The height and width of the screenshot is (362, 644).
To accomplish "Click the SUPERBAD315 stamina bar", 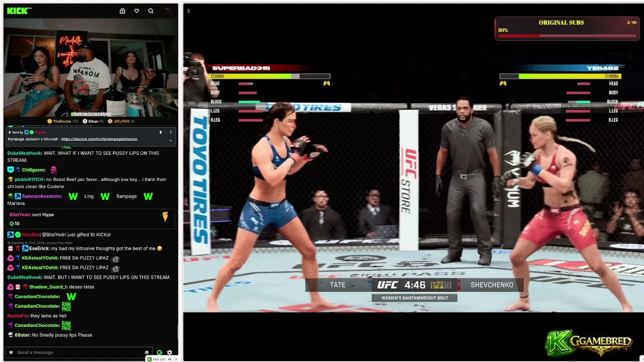I will click(269, 76).
